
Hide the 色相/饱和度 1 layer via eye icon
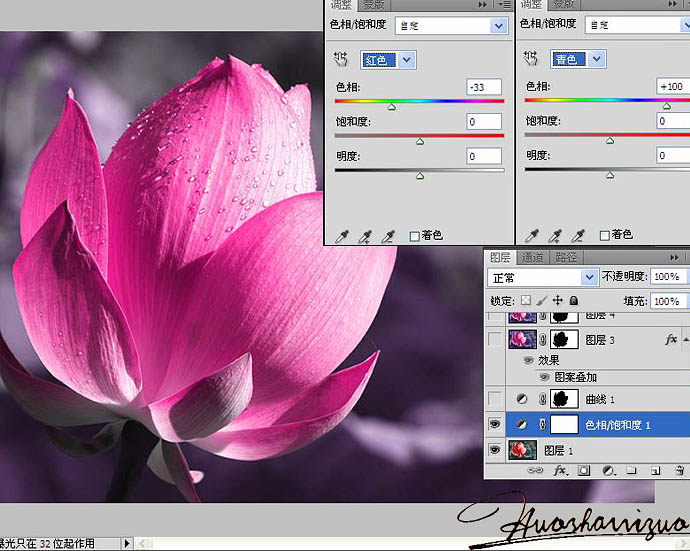tap(496, 425)
